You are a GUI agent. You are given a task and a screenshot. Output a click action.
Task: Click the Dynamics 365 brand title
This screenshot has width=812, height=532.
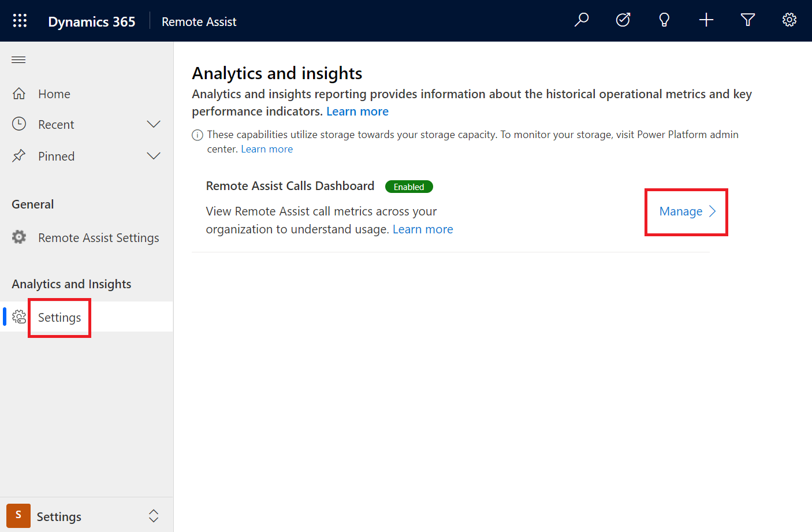[92, 22]
